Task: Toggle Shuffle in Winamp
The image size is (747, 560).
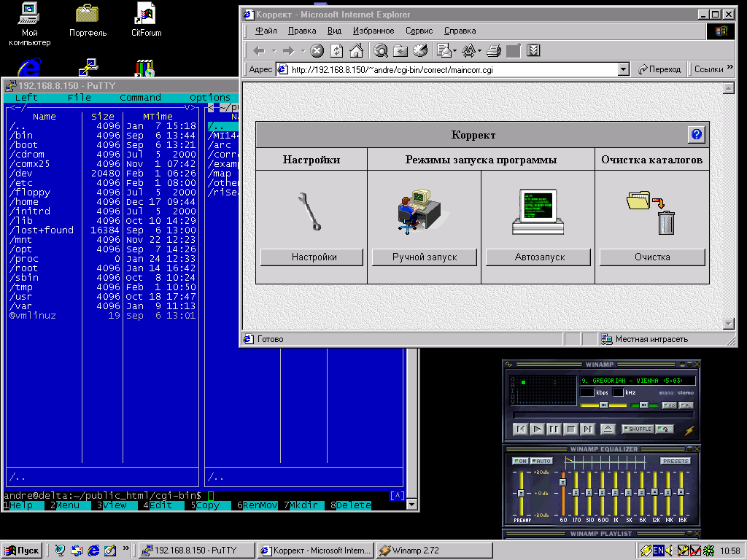Action: tap(638, 429)
